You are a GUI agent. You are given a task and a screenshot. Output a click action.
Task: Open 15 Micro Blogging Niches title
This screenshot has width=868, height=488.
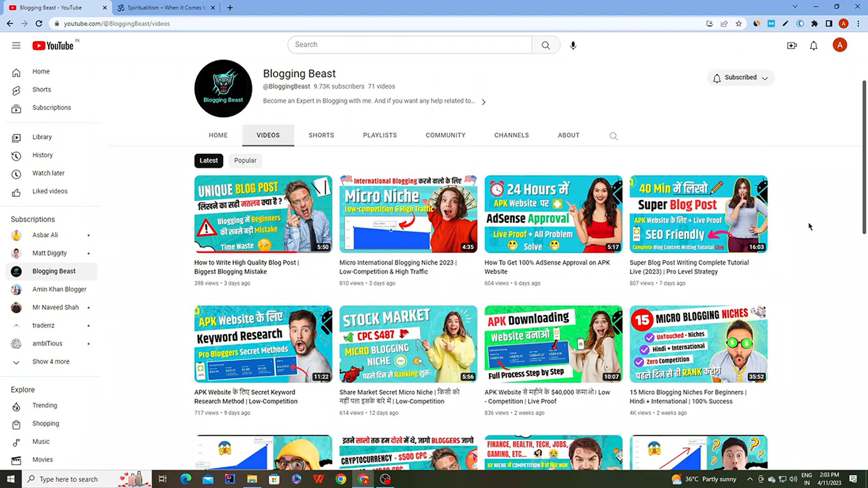(x=688, y=397)
